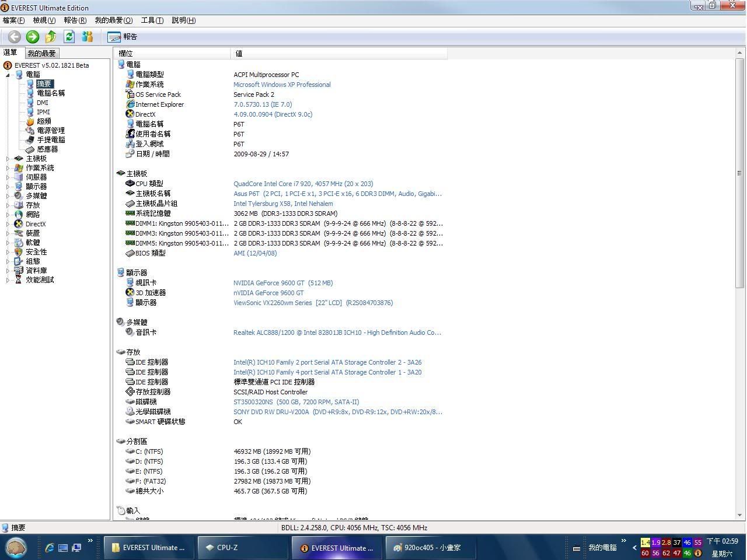The height and width of the screenshot is (560, 747).
Task: Expand the 多媒體 tree node
Action: tap(8, 196)
